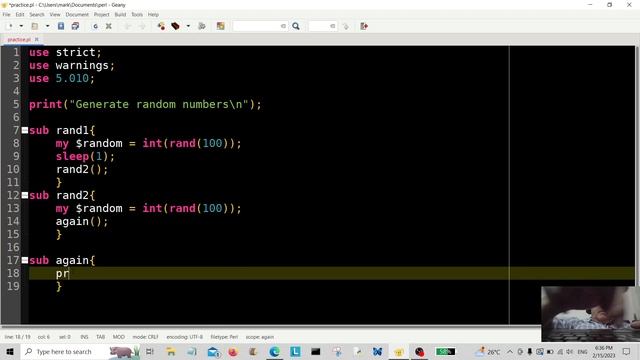The image size is (640, 360).
Task: Click the Quit Geany toolbar icon
Action: (x=364, y=26)
